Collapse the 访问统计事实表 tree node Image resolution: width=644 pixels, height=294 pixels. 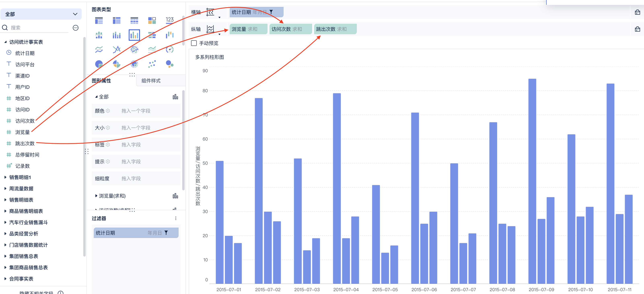point(5,42)
